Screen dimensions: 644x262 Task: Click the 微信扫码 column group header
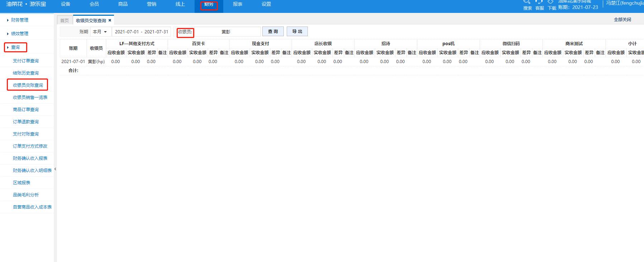(x=511, y=44)
